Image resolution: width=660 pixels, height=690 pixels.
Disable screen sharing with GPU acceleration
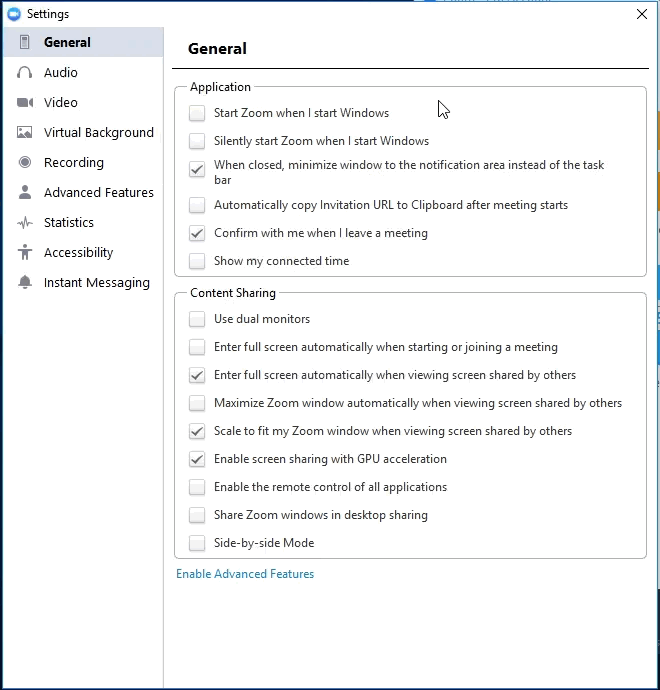197,459
